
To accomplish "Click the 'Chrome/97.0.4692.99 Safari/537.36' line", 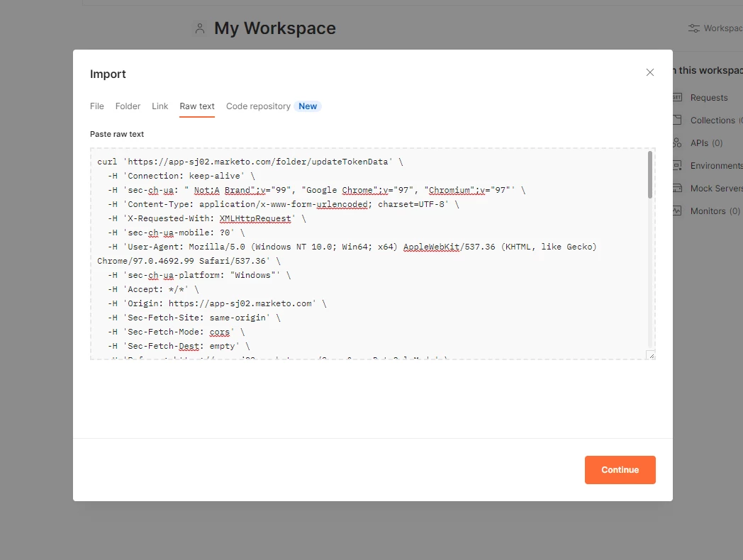I will click(189, 261).
